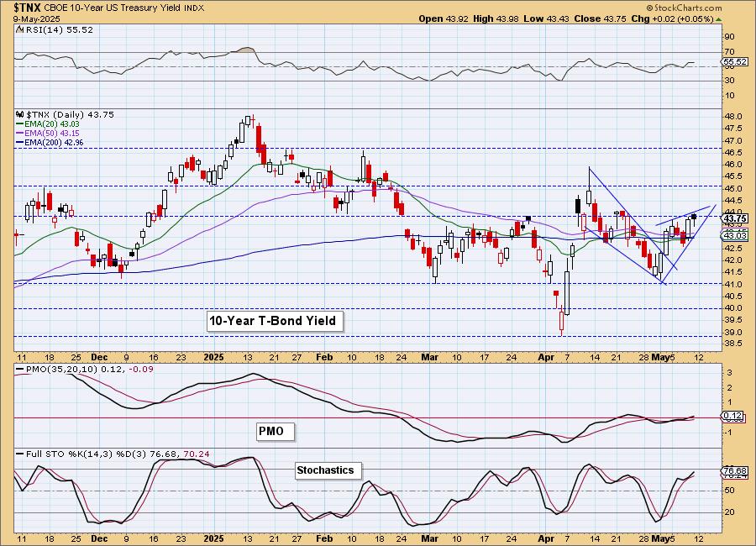This screenshot has height=546, width=756.
Task: Click the 48.0 price axis label
Action: click(733, 116)
